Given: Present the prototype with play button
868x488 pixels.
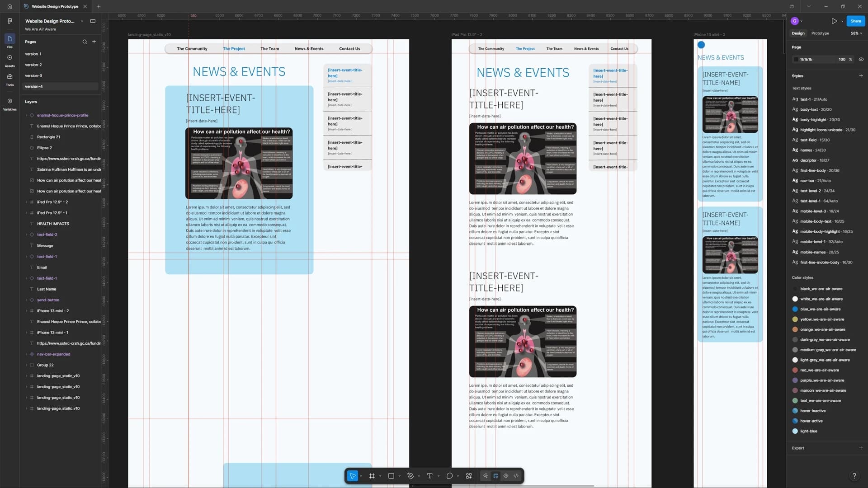Looking at the screenshot, I should coord(834,21).
